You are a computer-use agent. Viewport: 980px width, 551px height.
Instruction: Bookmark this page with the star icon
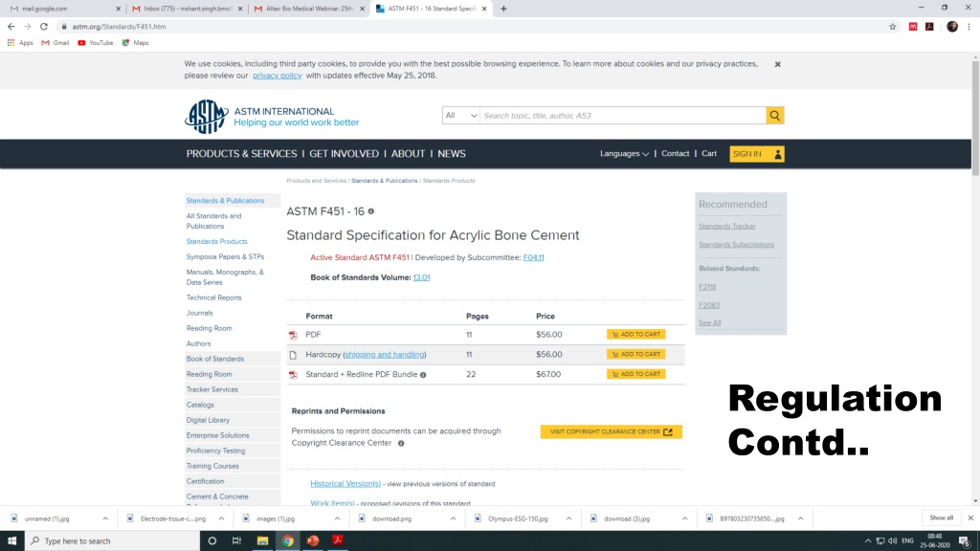(x=893, y=27)
